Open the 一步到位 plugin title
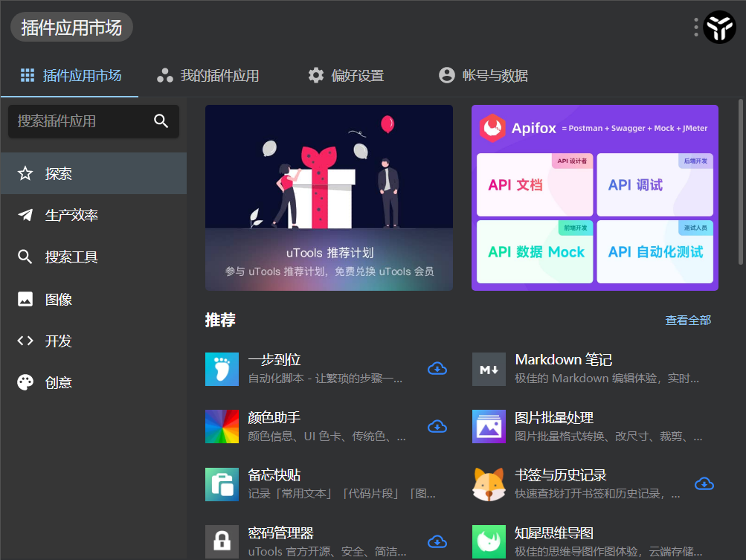 (x=274, y=360)
